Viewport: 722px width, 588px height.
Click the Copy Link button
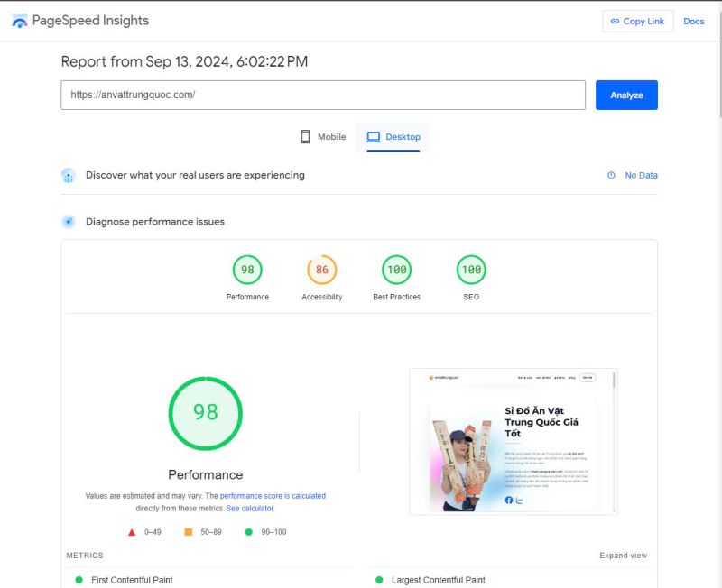tap(637, 22)
